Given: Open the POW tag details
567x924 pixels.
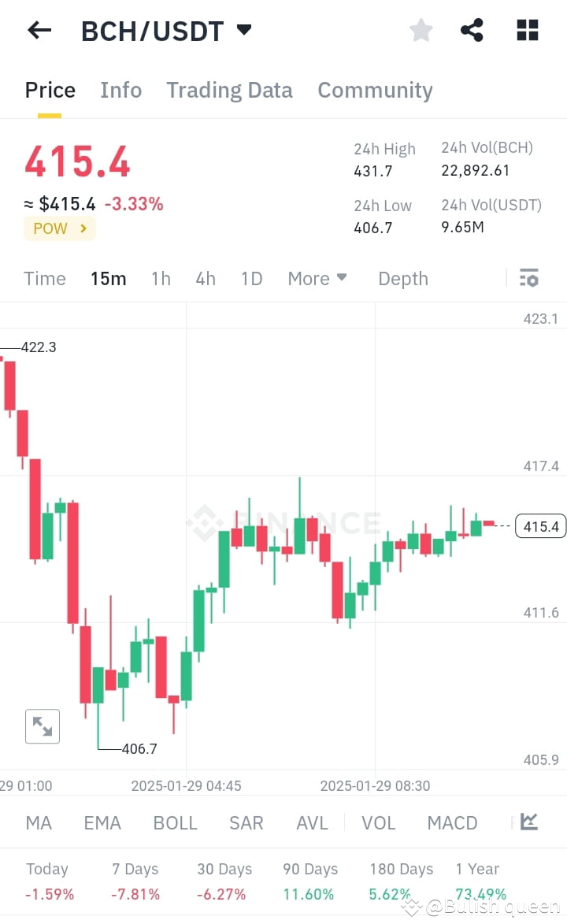Looking at the screenshot, I should (59, 228).
